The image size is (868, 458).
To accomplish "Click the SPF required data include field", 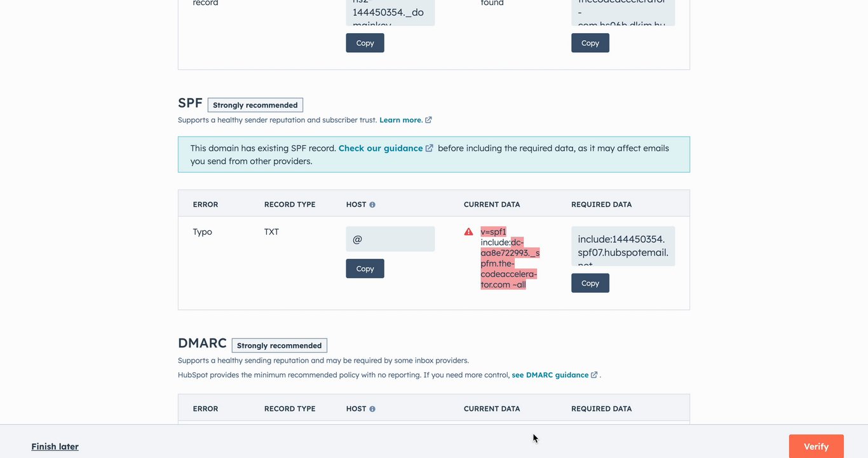I will [x=623, y=246].
